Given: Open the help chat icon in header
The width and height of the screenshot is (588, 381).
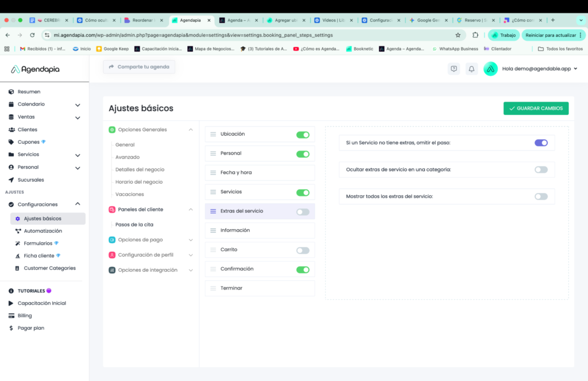Looking at the screenshot, I should 454,69.
